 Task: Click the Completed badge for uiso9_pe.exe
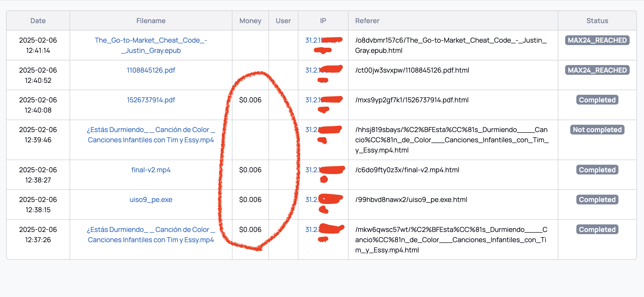[x=597, y=199]
